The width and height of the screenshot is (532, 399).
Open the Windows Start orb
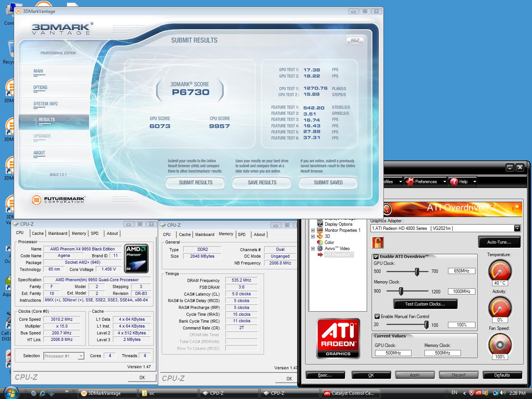pos(10,393)
